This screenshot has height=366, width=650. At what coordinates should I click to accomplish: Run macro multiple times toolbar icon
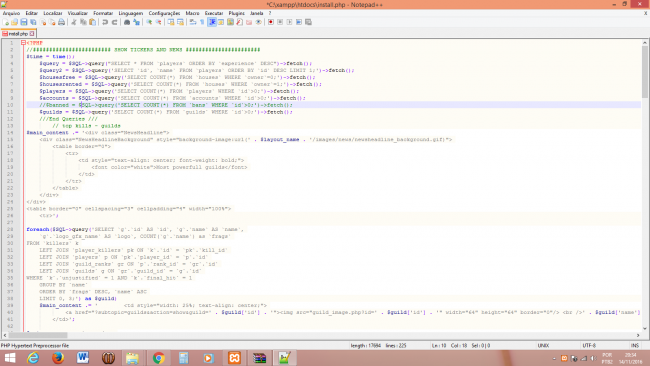(x=299, y=22)
